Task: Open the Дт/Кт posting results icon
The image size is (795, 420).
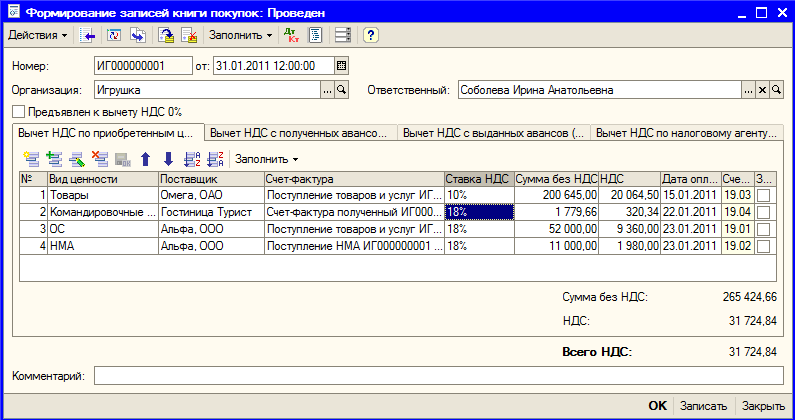Action: pos(292,36)
